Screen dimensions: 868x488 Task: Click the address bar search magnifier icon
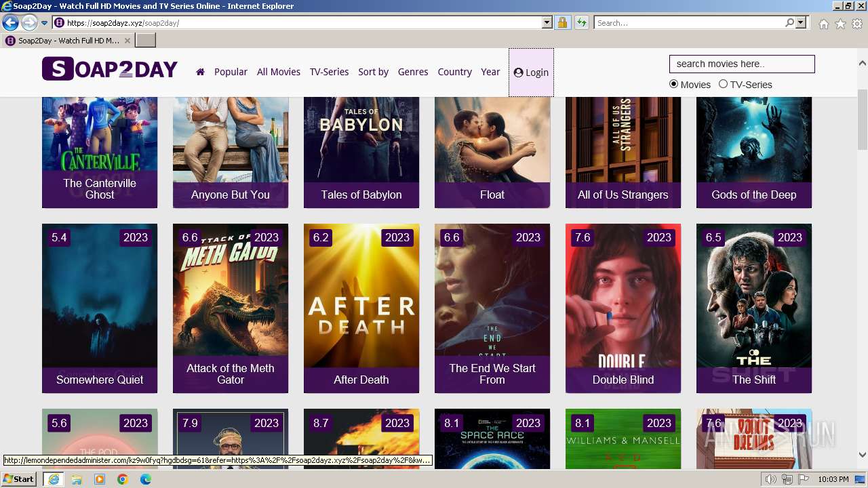coord(789,23)
